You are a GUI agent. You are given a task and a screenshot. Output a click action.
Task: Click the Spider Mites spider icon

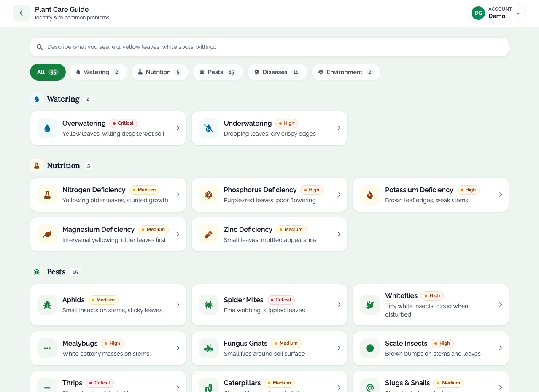[x=209, y=305]
